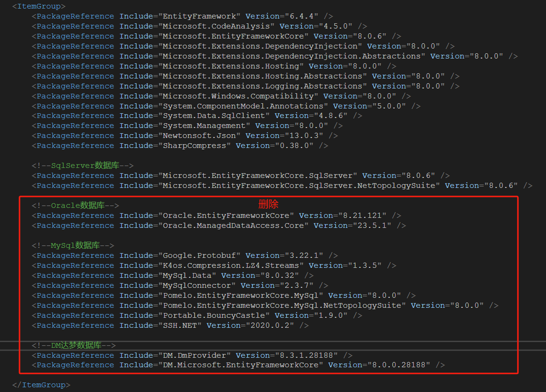Click the "System.Management" package name

[204, 126]
